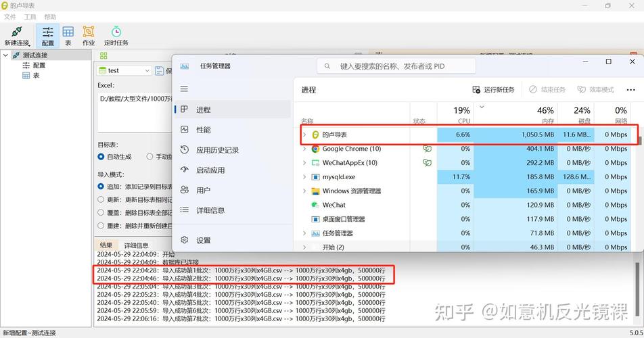Click the grid icon above test dropdown
This screenshot has height=338, width=644.
coord(103,56)
